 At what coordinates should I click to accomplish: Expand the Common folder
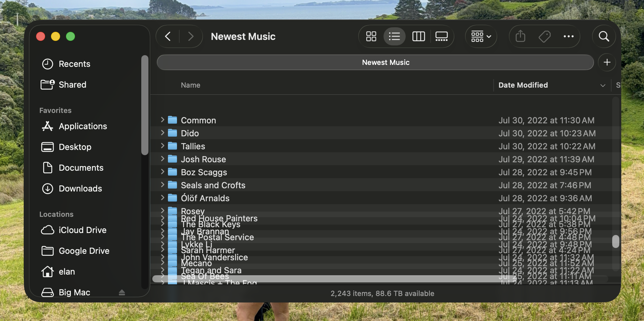pos(162,120)
